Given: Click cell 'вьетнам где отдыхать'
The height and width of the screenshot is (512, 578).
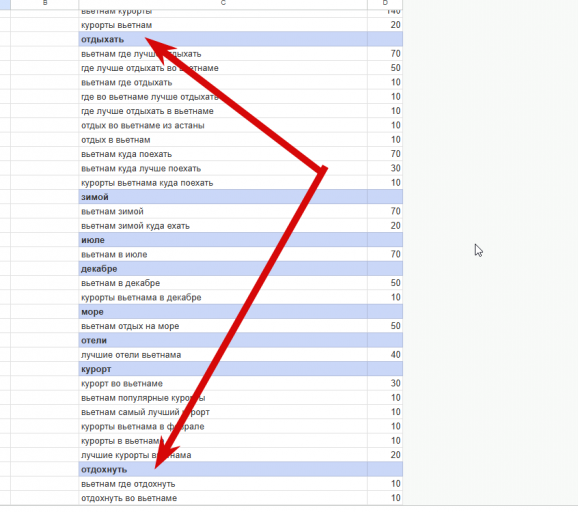Looking at the screenshot, I should (x=223, y=83).
